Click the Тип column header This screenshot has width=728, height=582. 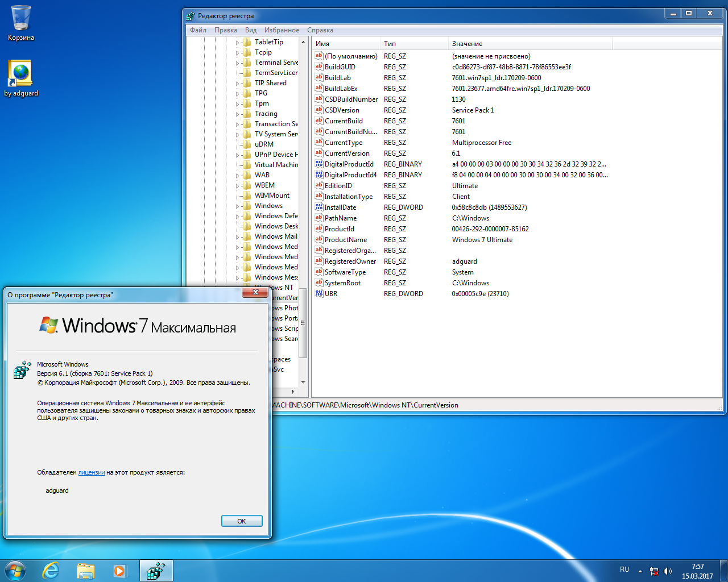pos(414,44)
